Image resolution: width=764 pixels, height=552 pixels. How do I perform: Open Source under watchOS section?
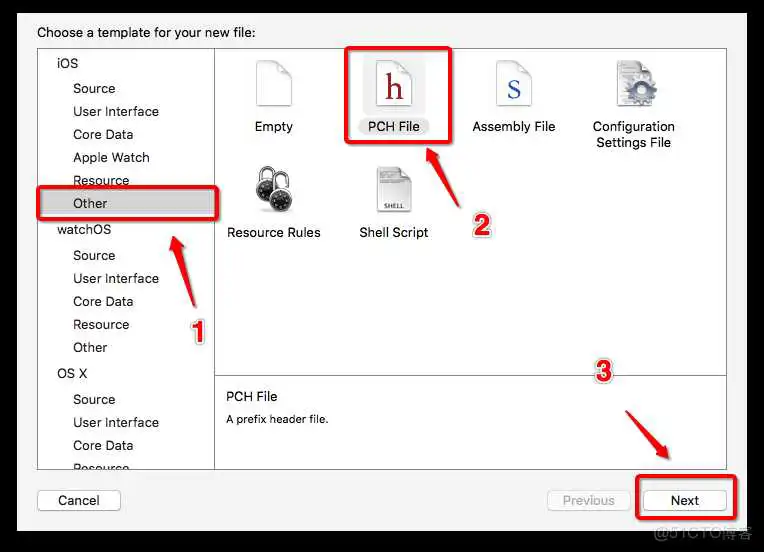pyautogui.click(x=94, y=255)
